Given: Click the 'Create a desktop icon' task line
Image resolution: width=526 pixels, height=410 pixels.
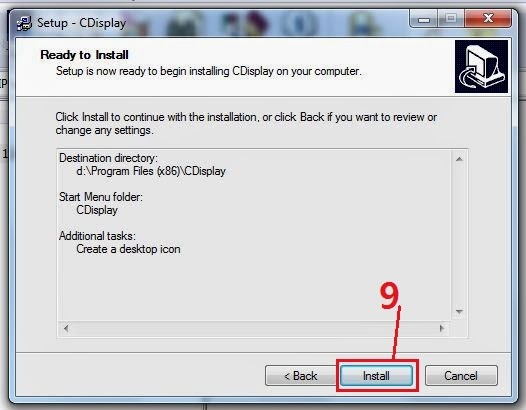Looking at the screenshot, I should (128, 249).
